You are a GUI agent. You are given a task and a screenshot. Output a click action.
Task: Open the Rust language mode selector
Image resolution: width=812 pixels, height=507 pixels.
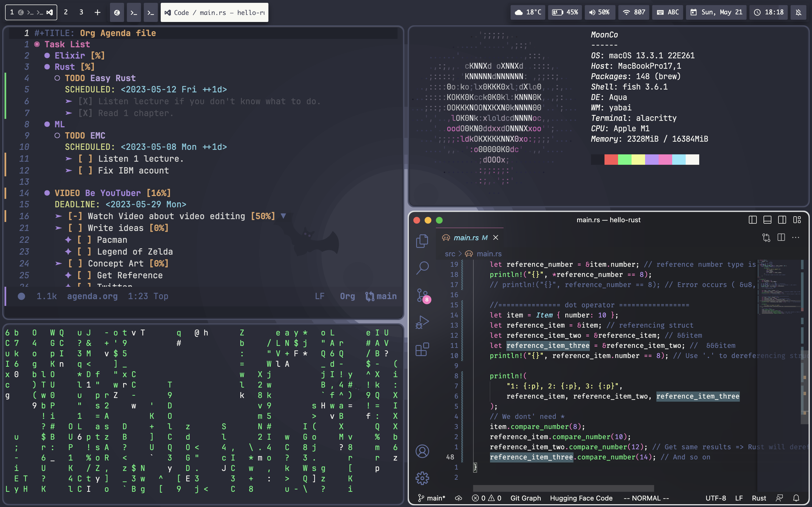(759, 498)
